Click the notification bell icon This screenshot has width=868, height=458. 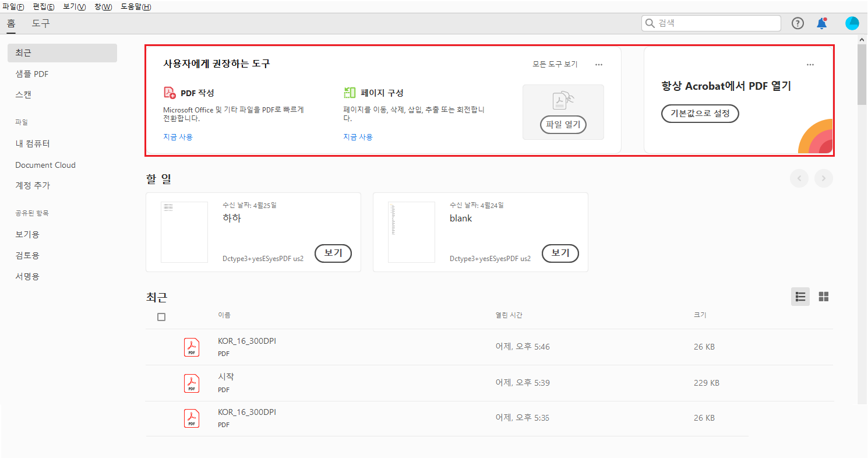pyautogui.click(x=821, y=23)
